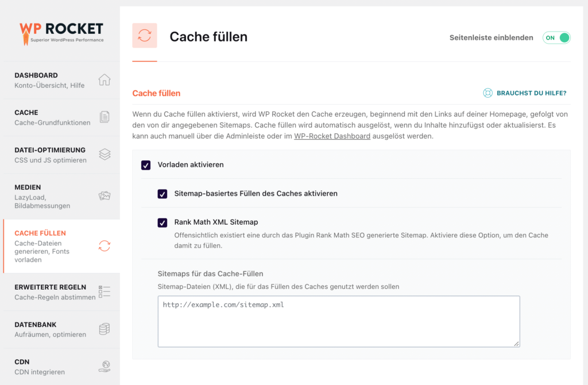Uncheck the Rank Math XML Sitemap checkbox

point(163,222)
